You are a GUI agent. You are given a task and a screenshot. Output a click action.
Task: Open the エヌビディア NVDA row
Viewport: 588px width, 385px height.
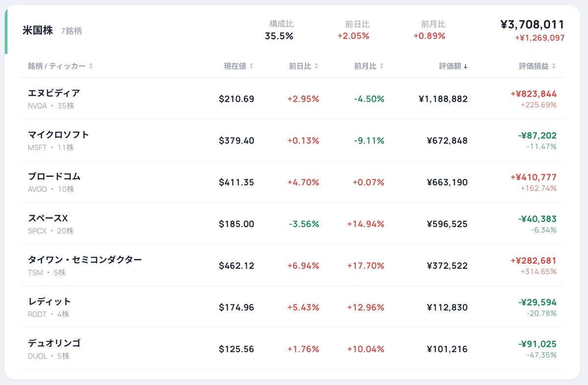(x=292, y=98)
